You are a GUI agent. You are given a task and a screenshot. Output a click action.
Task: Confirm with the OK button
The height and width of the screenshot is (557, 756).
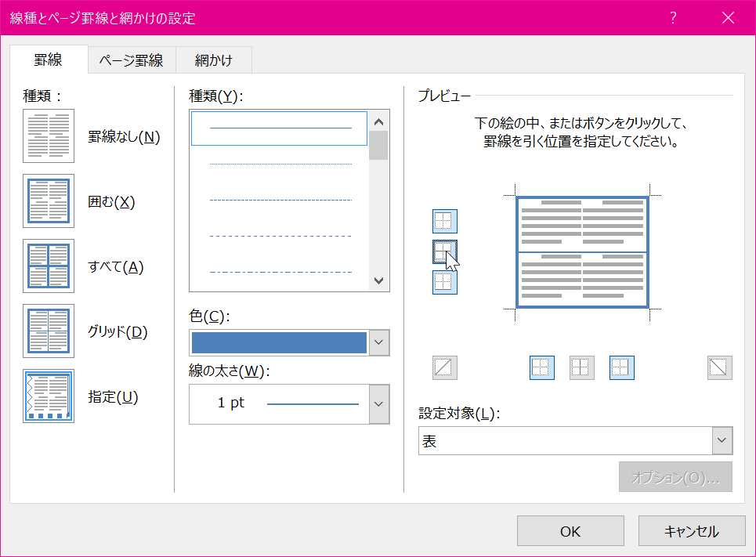pos(570,531)
